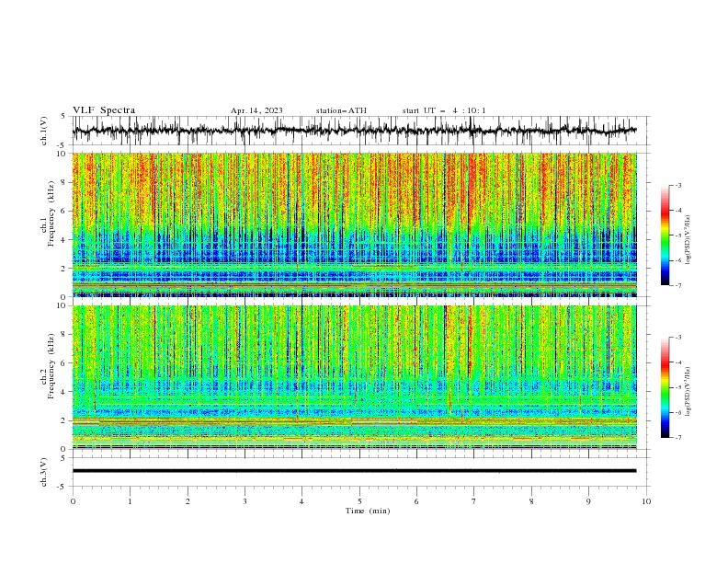Click the ch.1 PSD color bar
Viewport: 728px width, 563px height.
665,236
